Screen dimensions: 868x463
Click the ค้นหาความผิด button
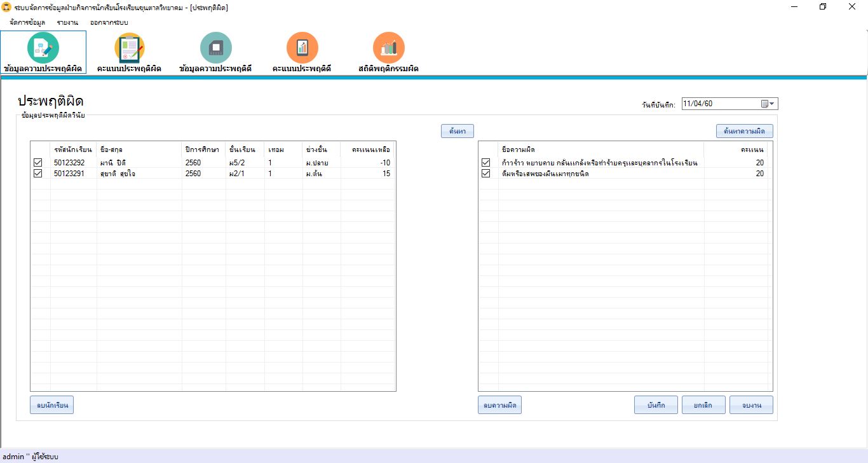pyautogui.click(x=745, y=131)
